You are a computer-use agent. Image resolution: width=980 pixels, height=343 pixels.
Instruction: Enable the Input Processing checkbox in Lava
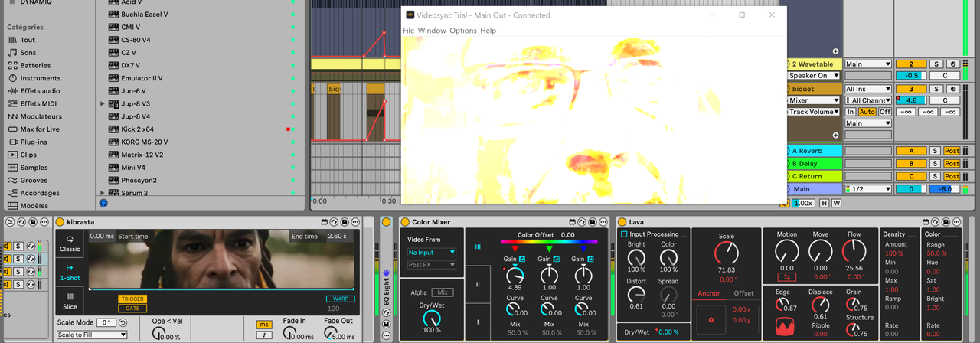tap(624, 234)
